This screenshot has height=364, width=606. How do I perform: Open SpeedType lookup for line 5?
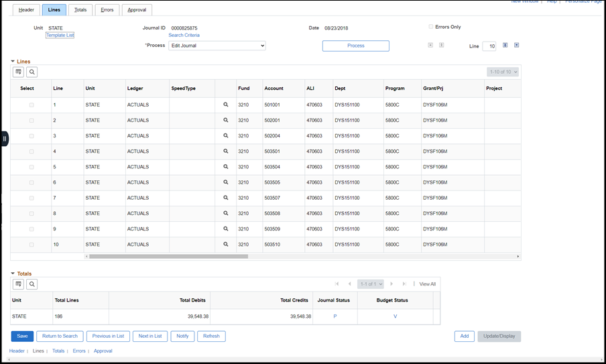click(x=226, y=167)
